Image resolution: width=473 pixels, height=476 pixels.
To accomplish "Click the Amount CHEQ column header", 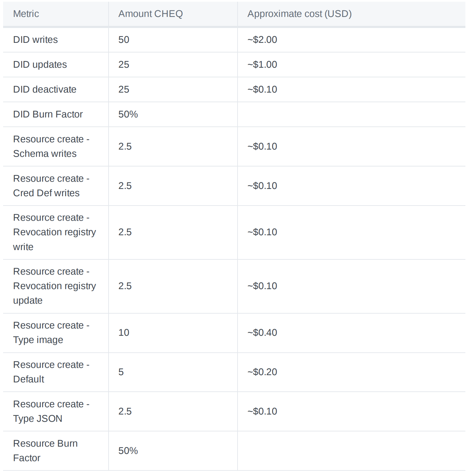I will point(150,14).
